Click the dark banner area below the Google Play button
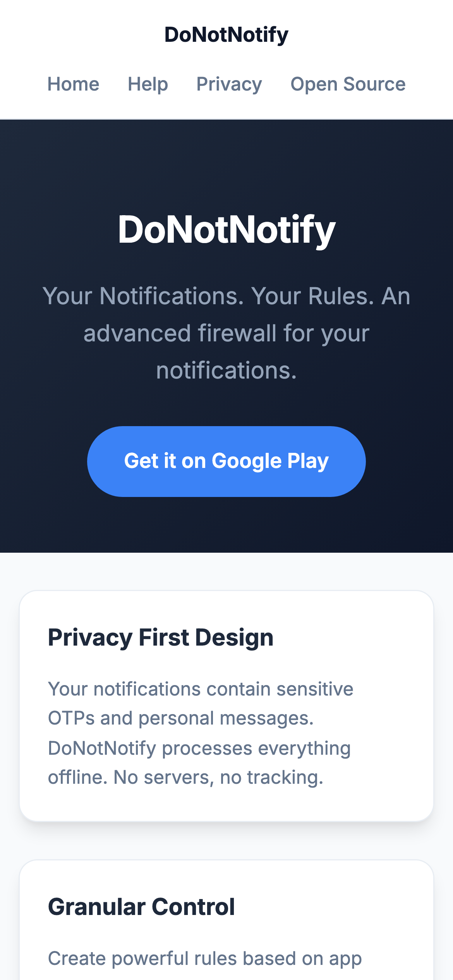The width and height of the screenshot is (453, 980). point(226,526)
